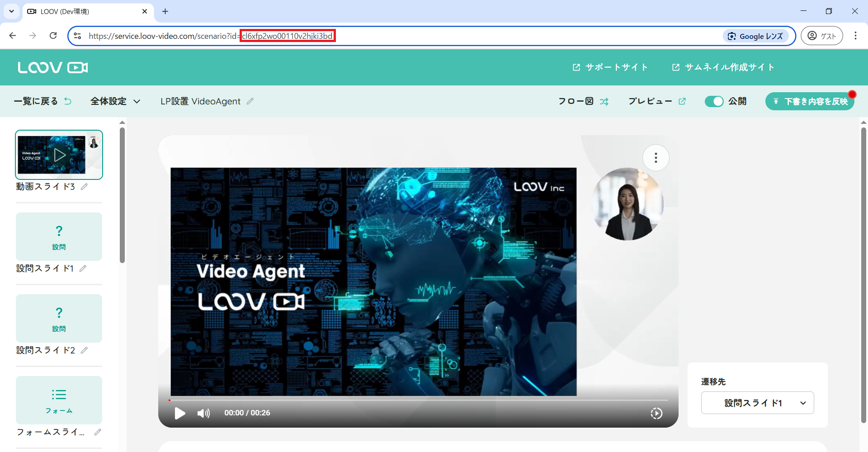Open the ゲスト profile button

click(x=822, y=36)
